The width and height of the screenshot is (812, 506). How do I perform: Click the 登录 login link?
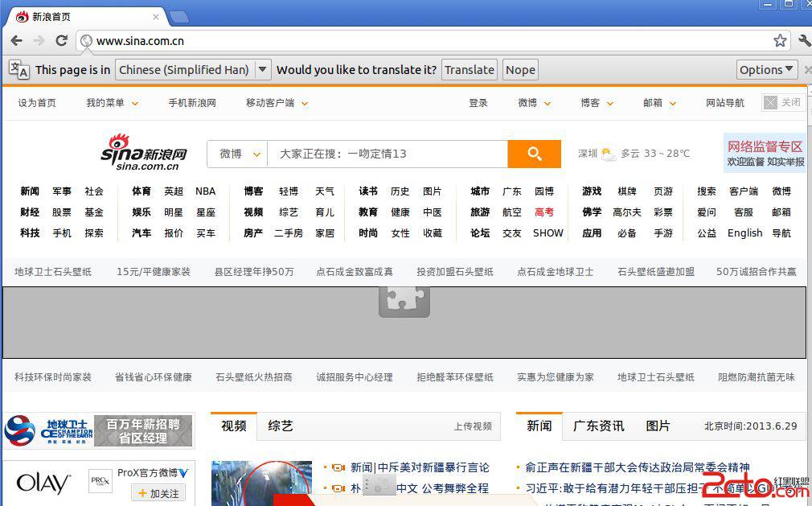478,103
